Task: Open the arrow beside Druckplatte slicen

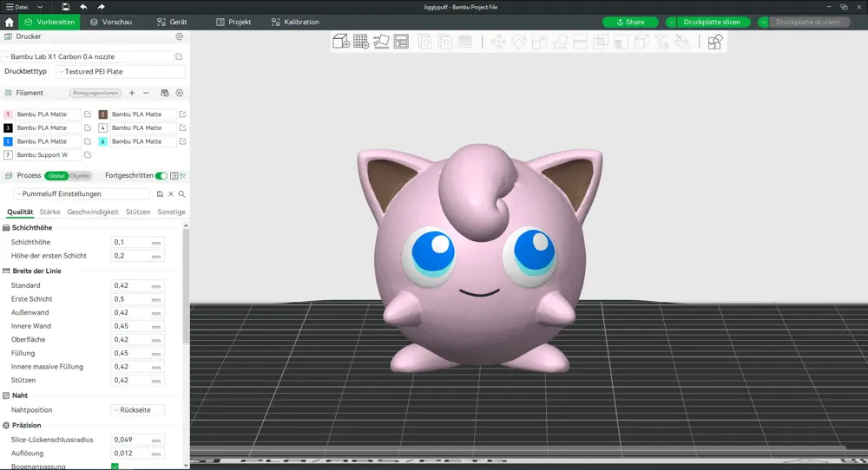Action: click(672, 23)
